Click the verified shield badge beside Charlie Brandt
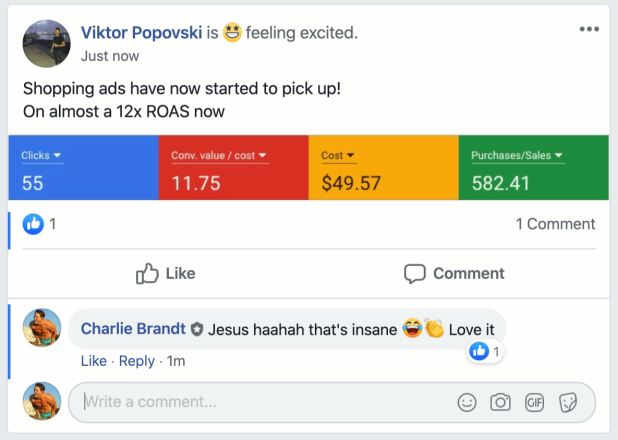Screen dimensions: 618x440 click(197, 329)
